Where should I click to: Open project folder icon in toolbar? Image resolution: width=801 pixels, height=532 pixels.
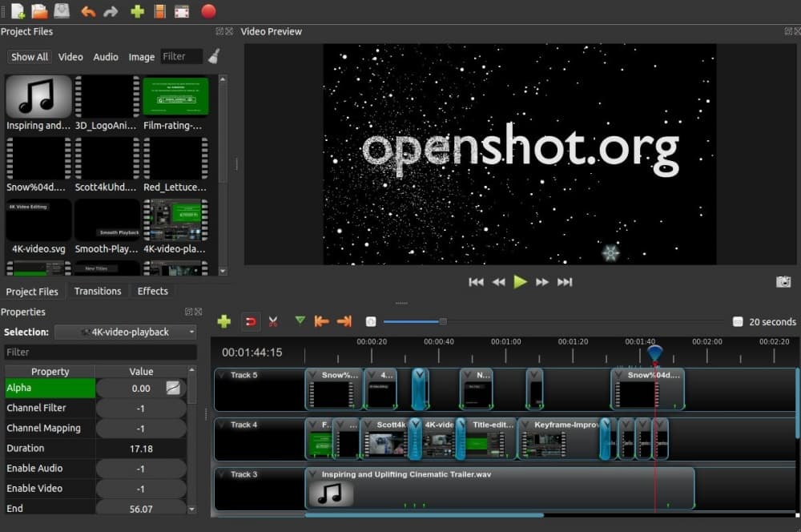(39, 10)
